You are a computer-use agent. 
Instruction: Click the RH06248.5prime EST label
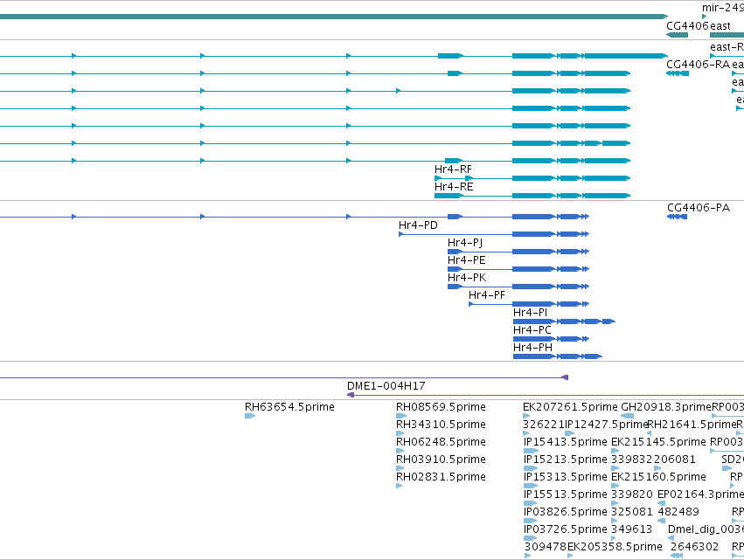pos(441,442)
